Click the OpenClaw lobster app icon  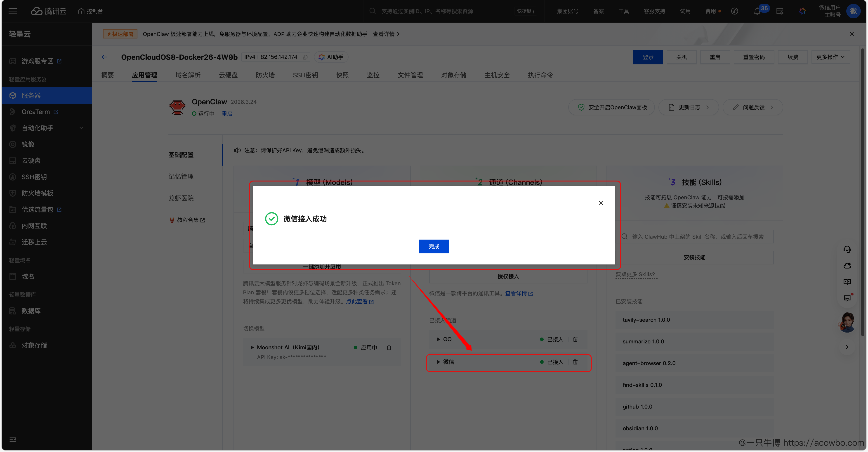(x=177, y=107)
